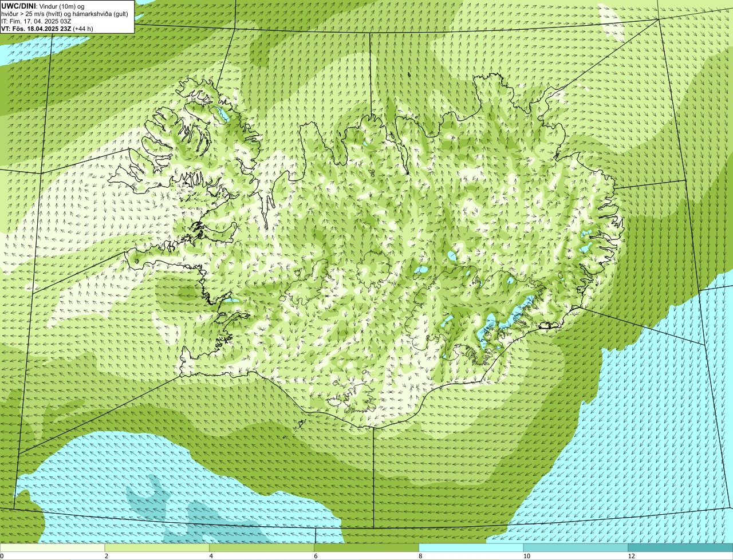Click the 10–12 m/s turquoise legend swatch
Image resolution: width=733 pixels, height=560 pixels.
576,548
